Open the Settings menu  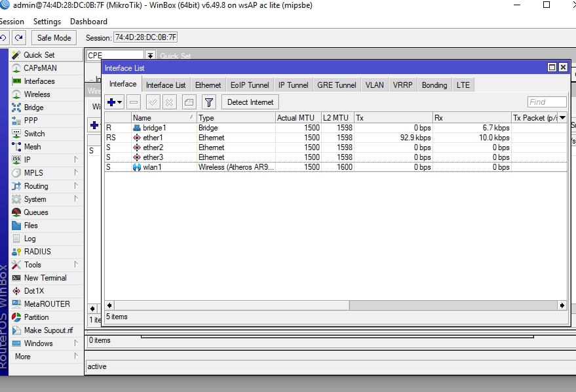point(47,22)
